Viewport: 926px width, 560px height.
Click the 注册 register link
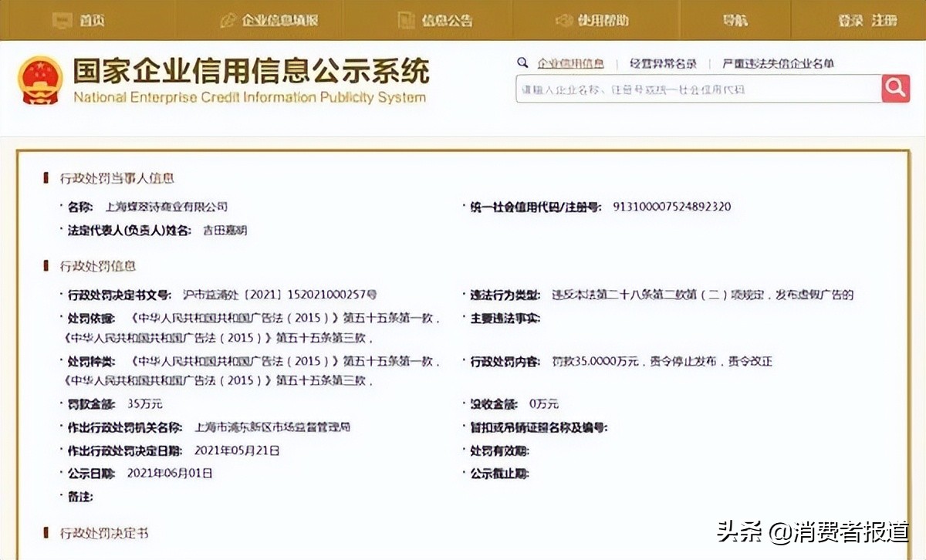(884, 21)
